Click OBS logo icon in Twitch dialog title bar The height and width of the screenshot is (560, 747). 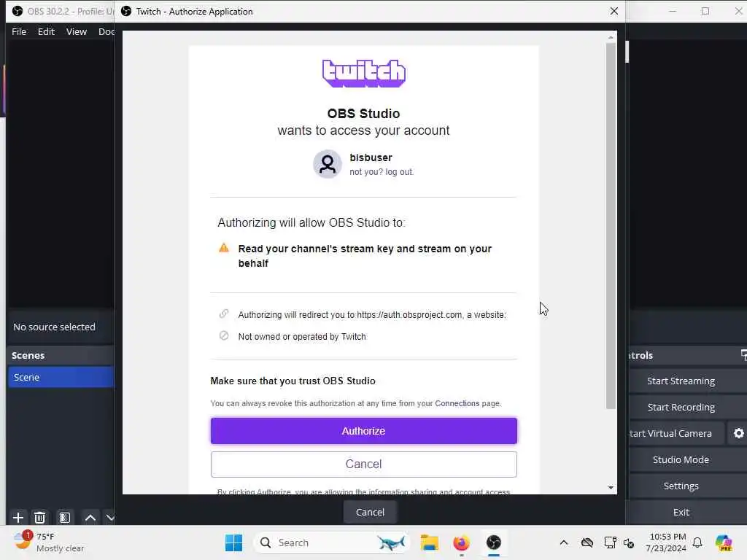[126, 11]
